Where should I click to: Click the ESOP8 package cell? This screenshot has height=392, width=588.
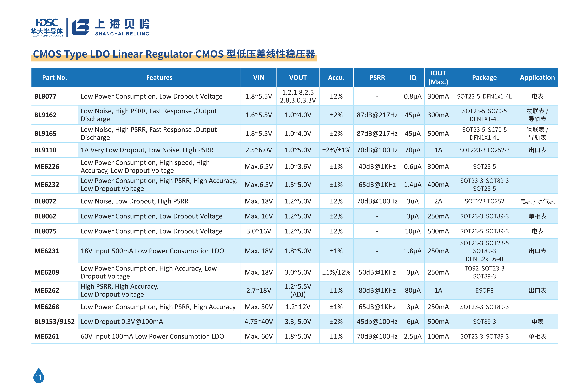click(x=484, y=290)
